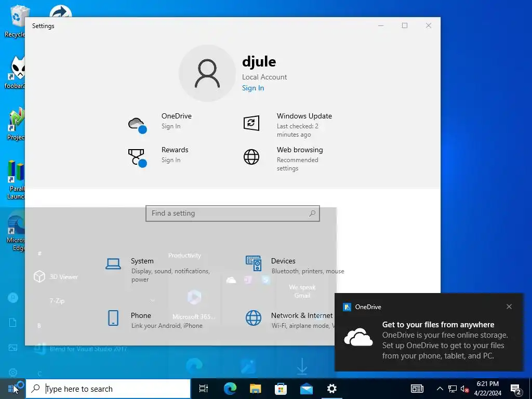Open the Network & Internet category
The height and width of the screenshot is (399, 532).
point(290,320)
